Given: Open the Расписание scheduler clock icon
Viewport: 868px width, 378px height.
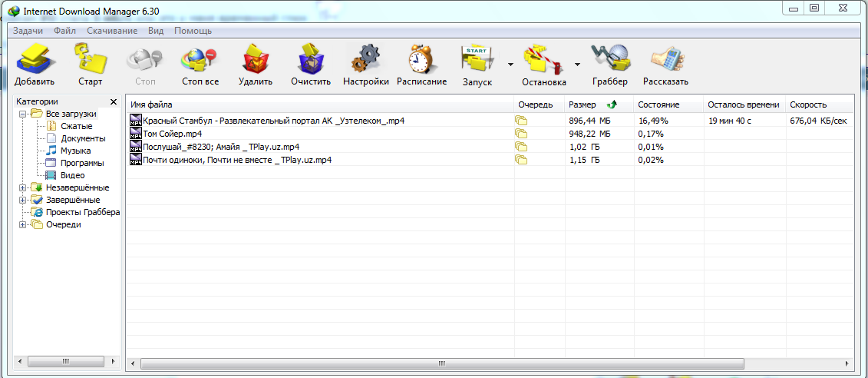Looking at the screenshot, I should [421, 59].
